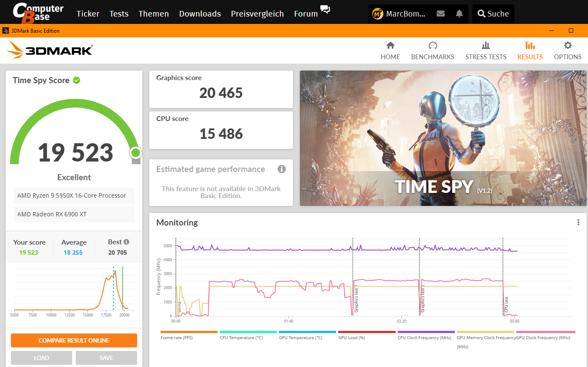Open the BENCHMARKS gauge icon

pos(433,45)
